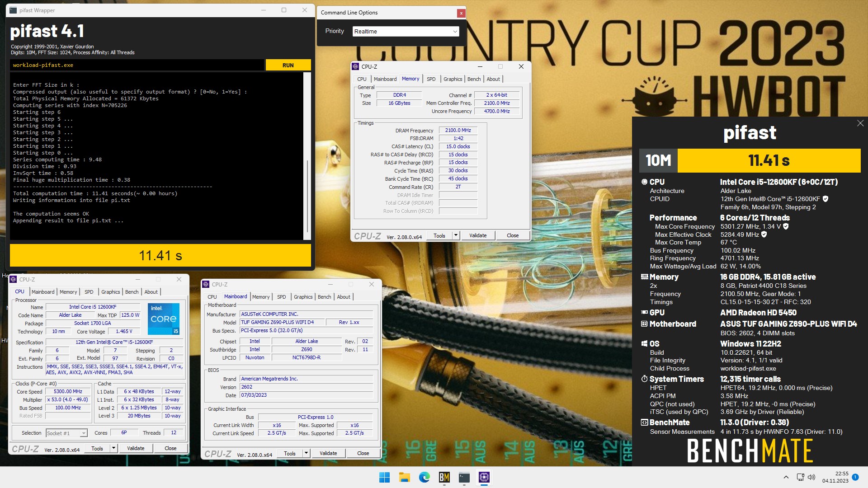Close the BenchMate result panel
The image size is (868, 488).
point(860,123)
